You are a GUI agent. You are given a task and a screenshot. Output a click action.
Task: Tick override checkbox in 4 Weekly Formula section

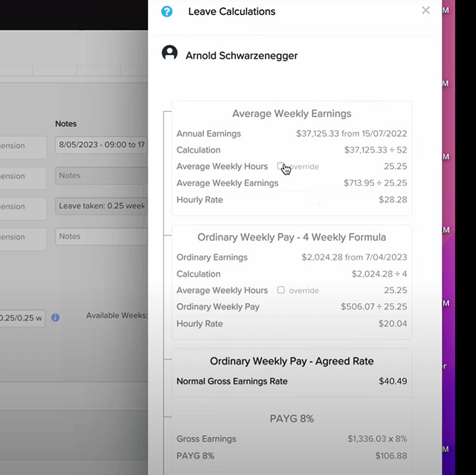point(281,290)
